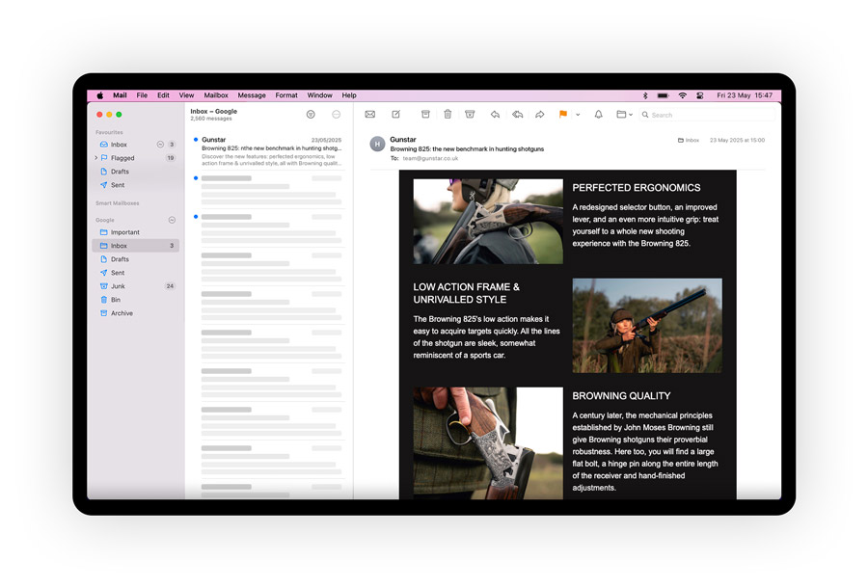Open the Junk folder with 24 messages
Image resolution: width=868 pixels, height=588 pixels.
136,286
